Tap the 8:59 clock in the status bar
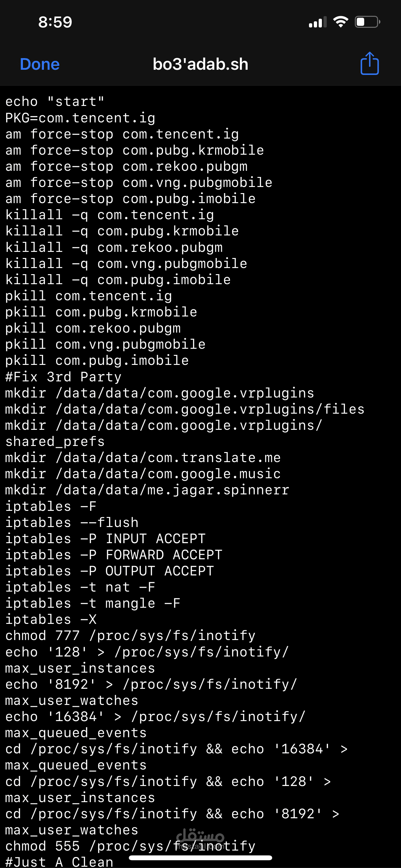Screen dimensions: 401x868 coord(55,22)
